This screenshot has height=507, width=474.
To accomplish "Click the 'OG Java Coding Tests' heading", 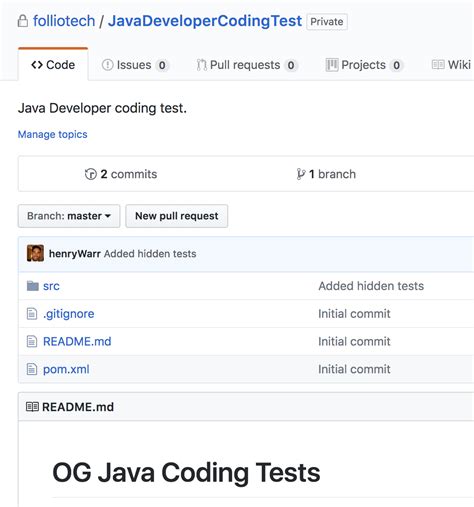I will point(186,473).
